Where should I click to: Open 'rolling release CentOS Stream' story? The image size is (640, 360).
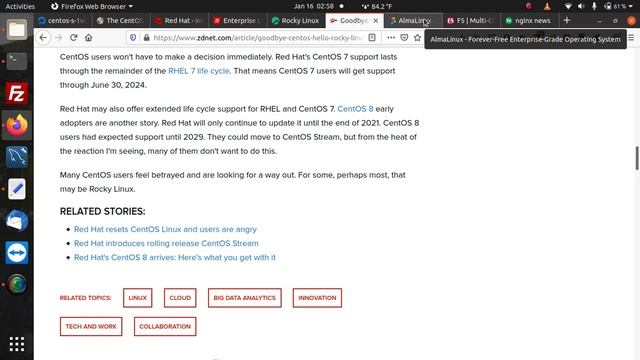[166, 243]
